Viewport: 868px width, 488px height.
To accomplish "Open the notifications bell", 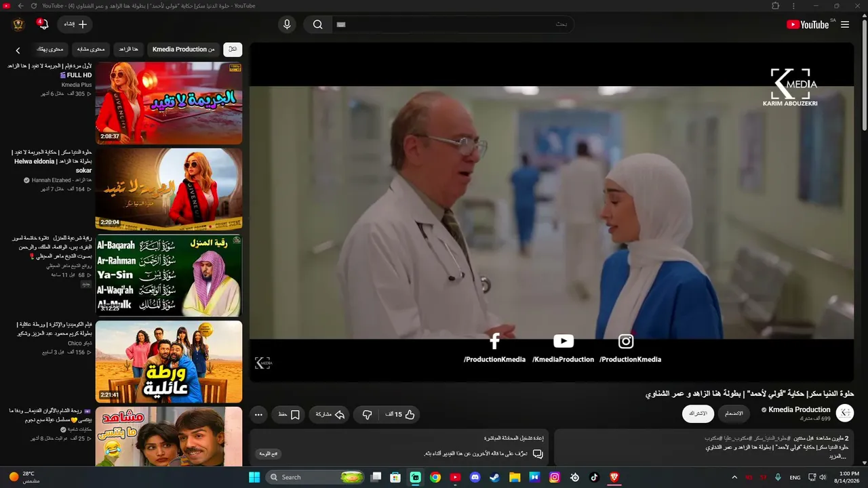I will pyautogui.click(x=43, y=24).
